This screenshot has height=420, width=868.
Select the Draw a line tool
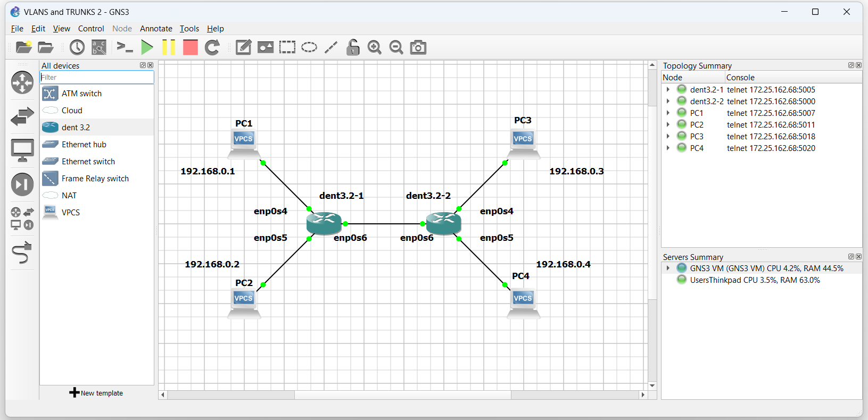tap(331, 47)
